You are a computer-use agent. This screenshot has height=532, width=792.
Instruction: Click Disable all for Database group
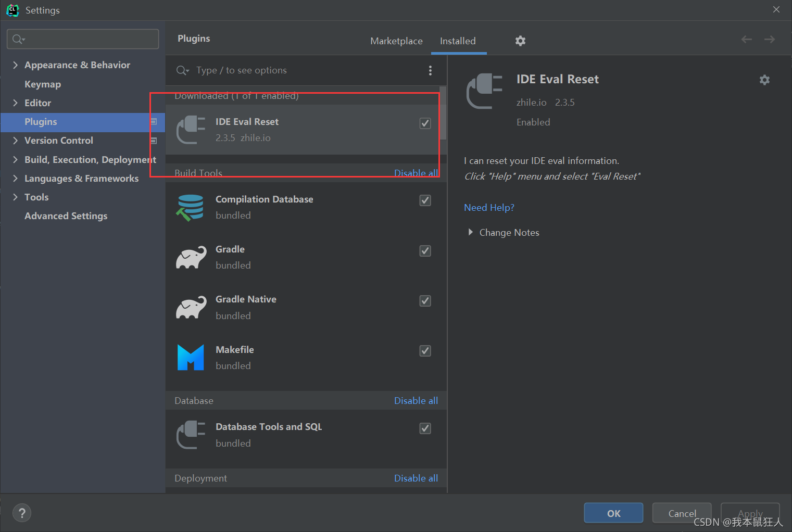[416, 401]
